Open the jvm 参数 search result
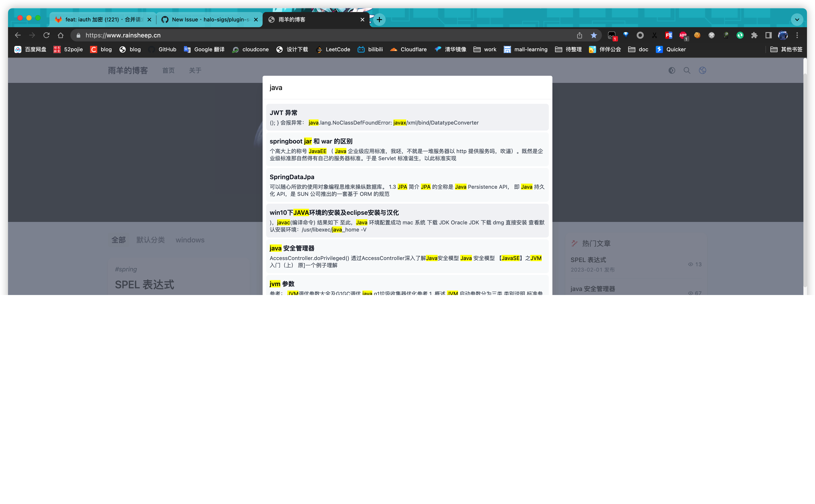This screenshot has width=815, height=504. tap(407, 285)
